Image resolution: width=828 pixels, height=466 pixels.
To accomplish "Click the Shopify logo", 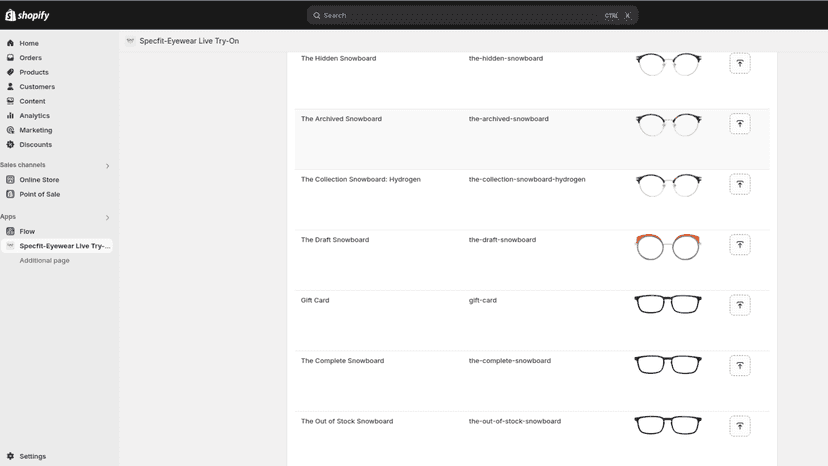I will [x=27, y=15].
